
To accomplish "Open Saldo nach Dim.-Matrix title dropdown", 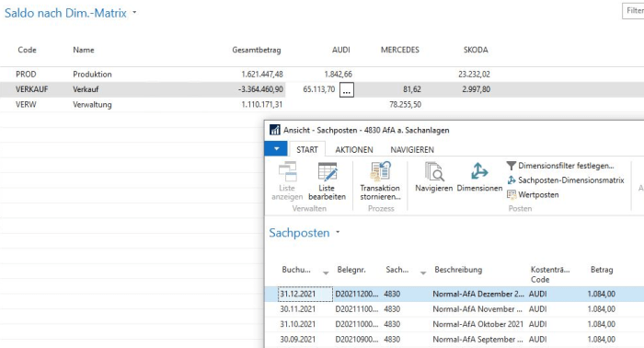I will pos(134,13).
